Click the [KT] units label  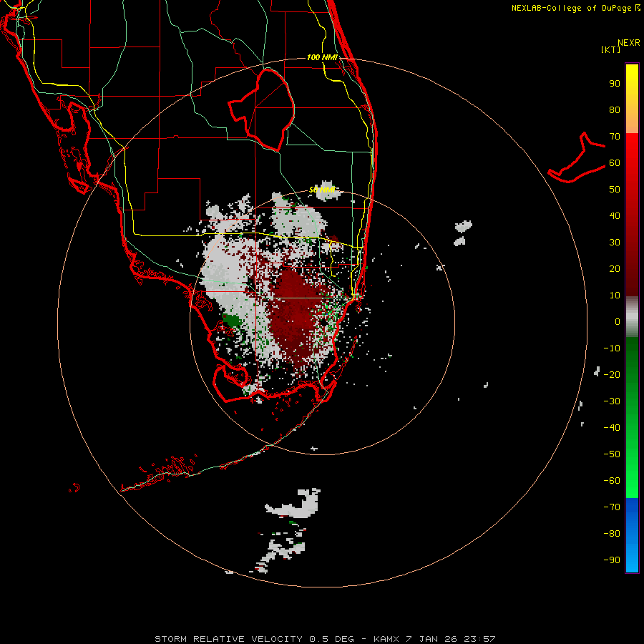click(x=610, y=49)
